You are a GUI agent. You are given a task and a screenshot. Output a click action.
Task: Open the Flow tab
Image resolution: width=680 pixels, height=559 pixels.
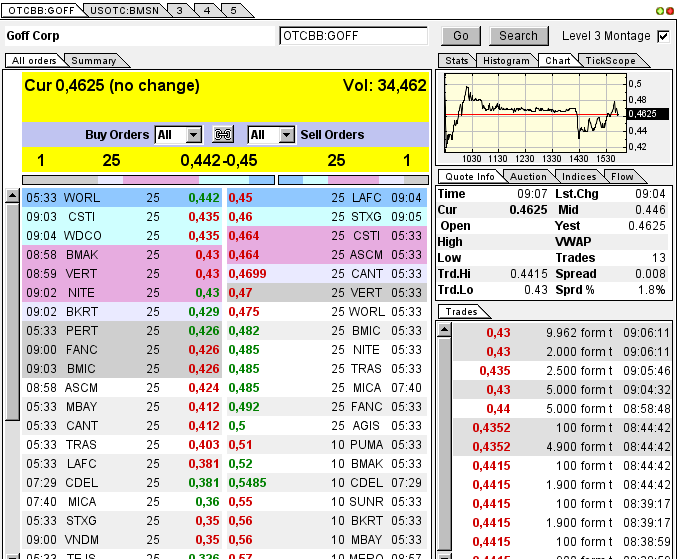pyautogui.click(x=622, y=177)
